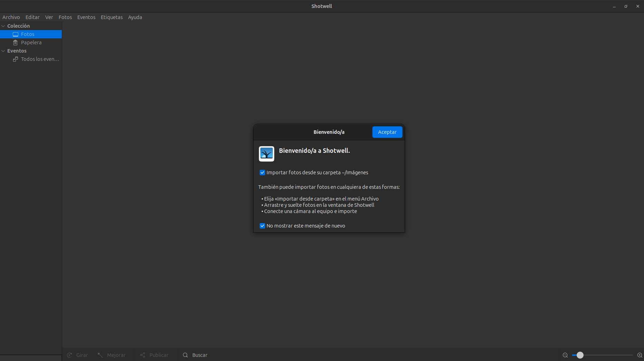
Task: Click the Papelera trash icon
Action: pyautogui.click(x=16, y=43)
